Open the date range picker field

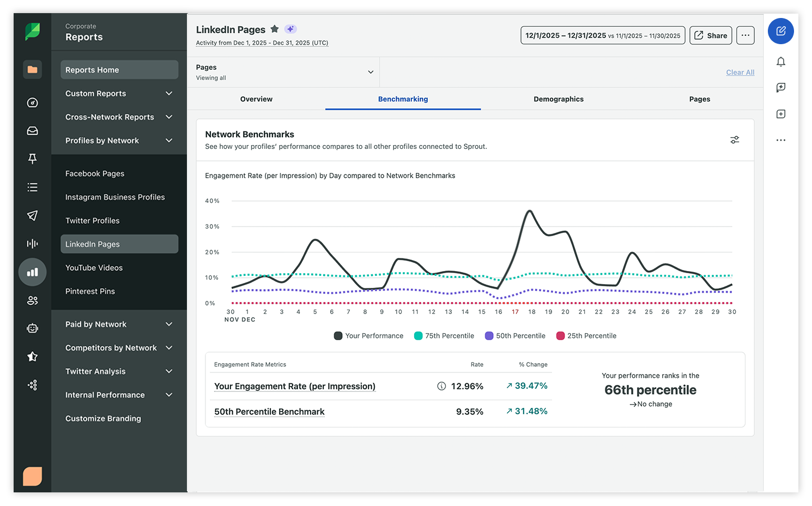click(603, 35)
